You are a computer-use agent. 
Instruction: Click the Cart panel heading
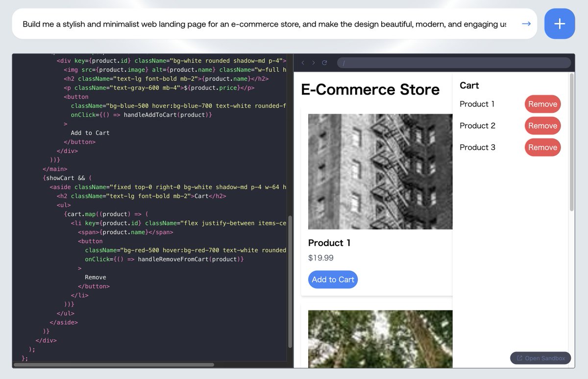469,85
